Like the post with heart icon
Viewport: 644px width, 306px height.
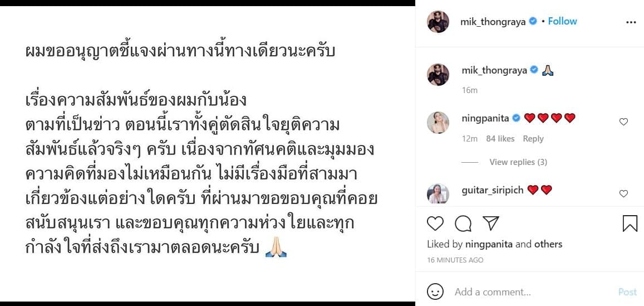click(435, 224)
